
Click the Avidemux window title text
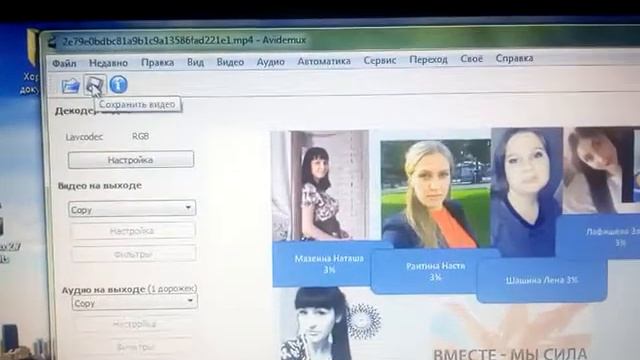[x=184, y=41]
